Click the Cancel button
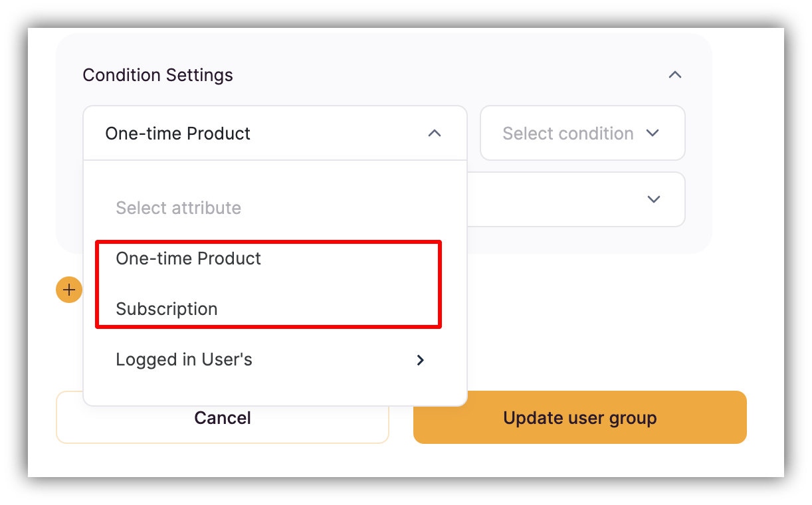The image size is (812, 505). click(222, 417)
